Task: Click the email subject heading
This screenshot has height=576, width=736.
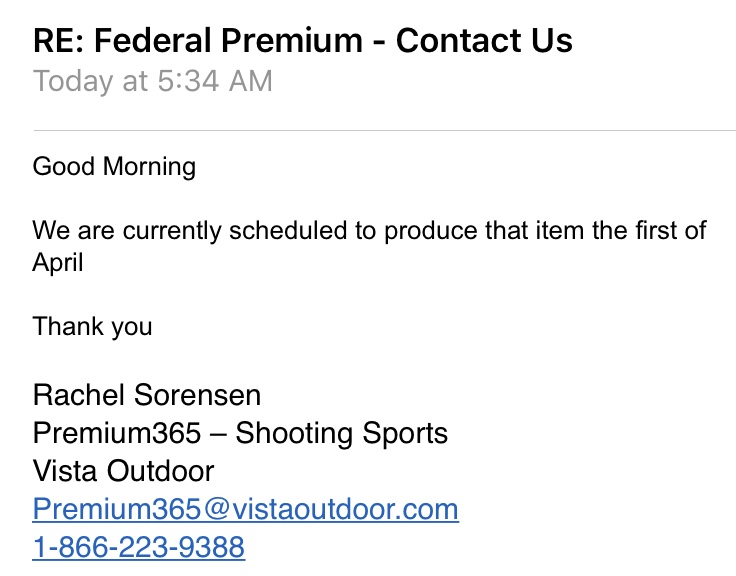Action: (x=303, y=40)
